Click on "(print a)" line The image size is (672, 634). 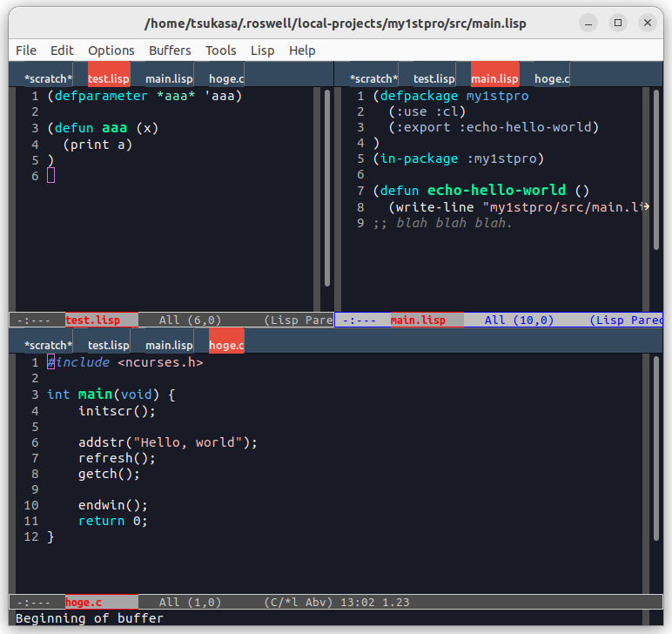[x=97, y=145]
